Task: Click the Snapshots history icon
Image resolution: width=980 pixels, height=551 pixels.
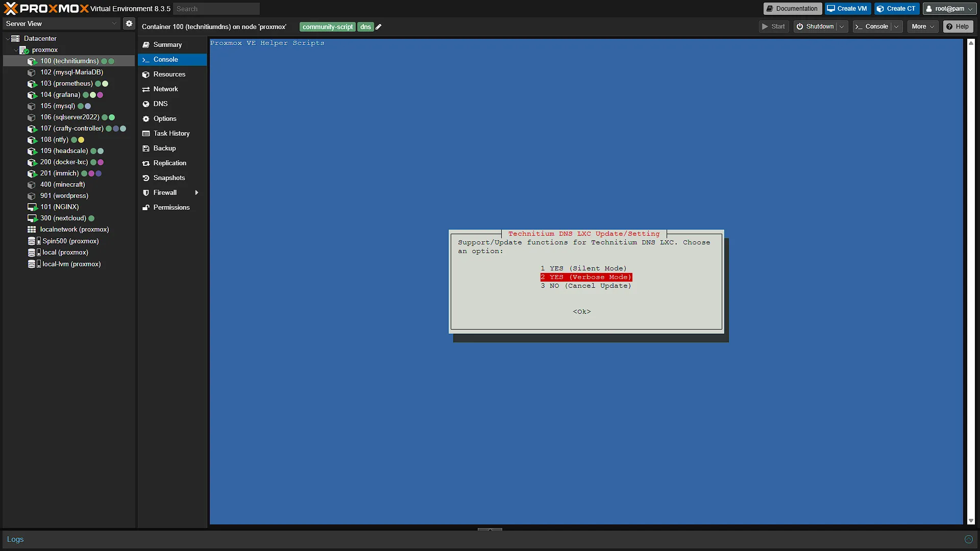Action: (146, 178)
